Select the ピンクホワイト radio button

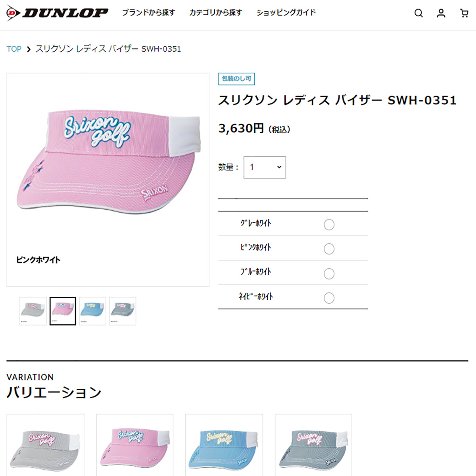(x=329, y=249)
